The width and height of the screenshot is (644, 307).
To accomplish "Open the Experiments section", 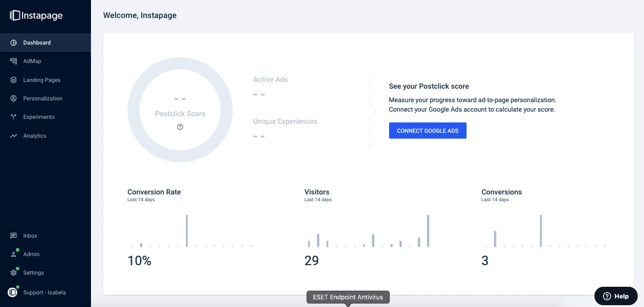I will 45,117.
